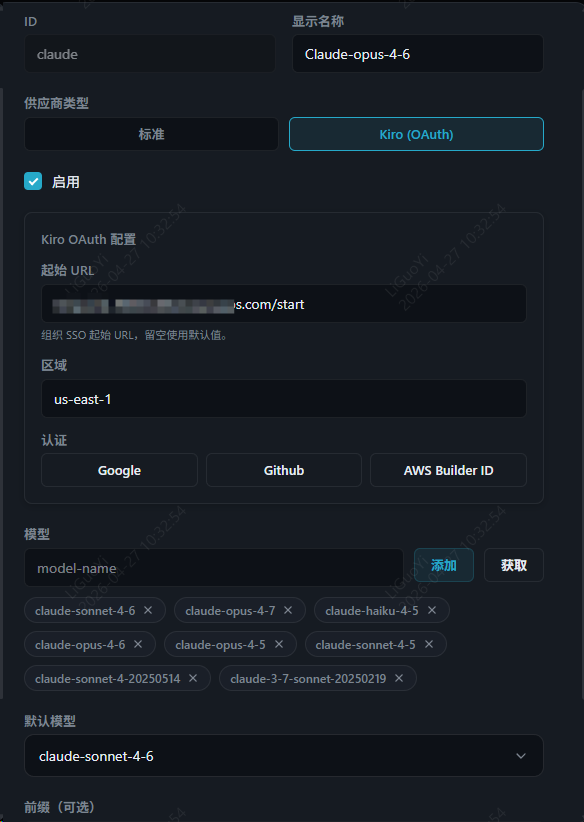Click the Kiro OAuth 配置 heading

pos(89,240)
